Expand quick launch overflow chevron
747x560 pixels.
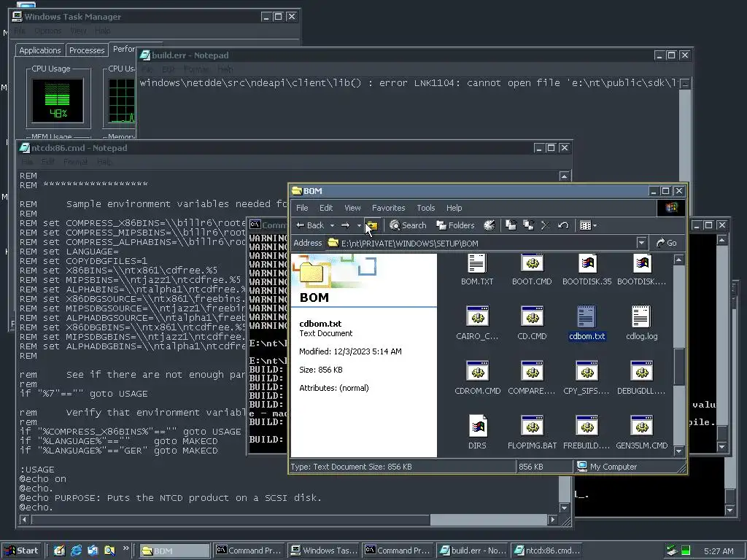click(125, 548)
